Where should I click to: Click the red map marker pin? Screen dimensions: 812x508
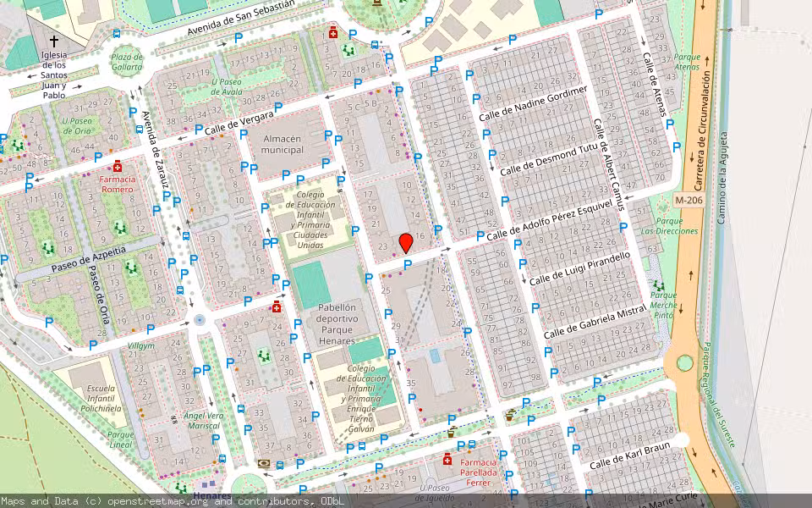[x=406, y=241]
